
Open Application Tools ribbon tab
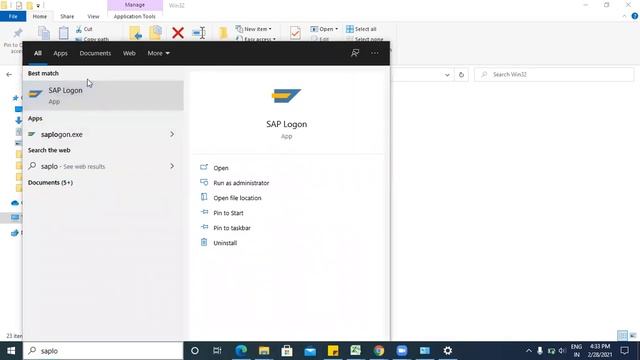pyautogui.click(x=135, y=16)
